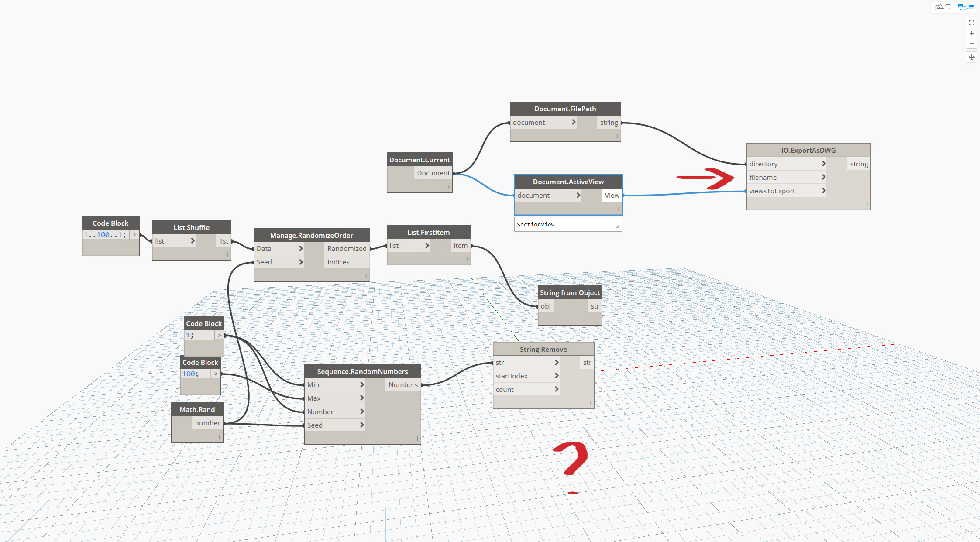
Task: Click the '1;' code input field
Action: [199, 335]
